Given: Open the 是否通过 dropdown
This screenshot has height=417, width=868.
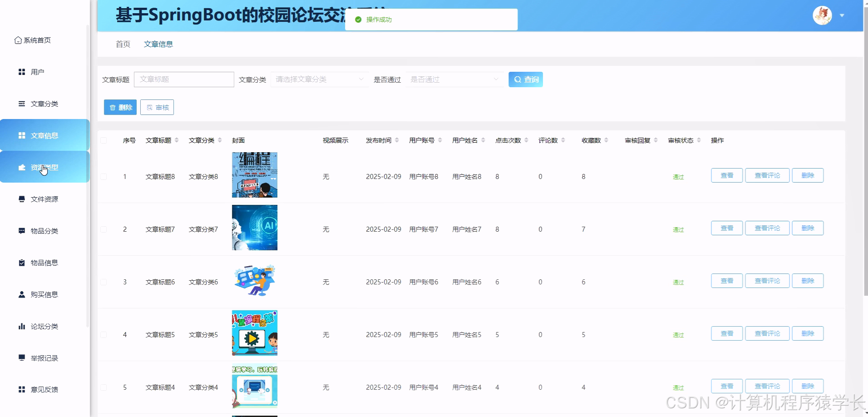Looking at the screenshot, I should (x=453, y=79).
